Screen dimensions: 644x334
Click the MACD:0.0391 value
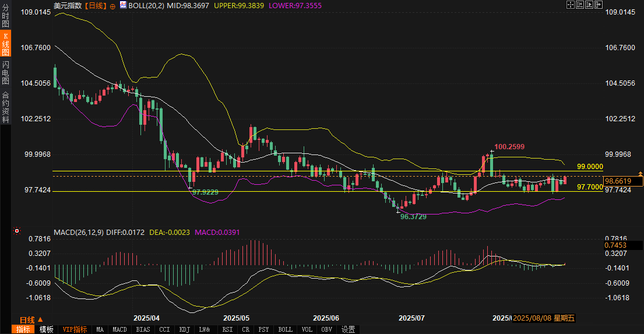[x=217, y=233]
